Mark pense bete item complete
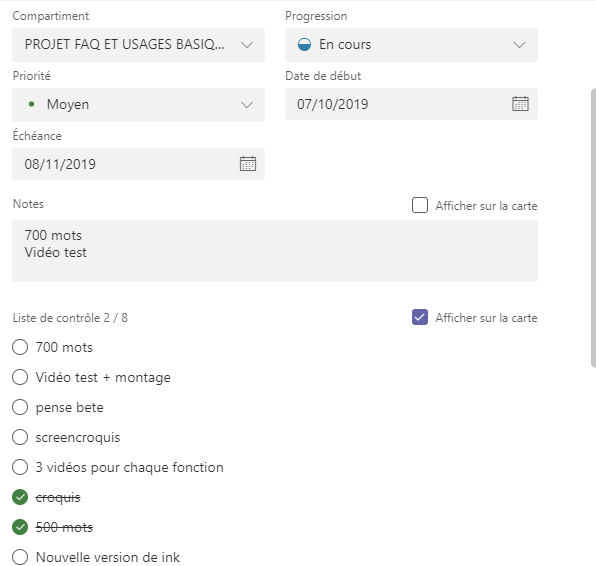Image resolution: width=596 pixels, height=566 pixels. pos(20,407)
